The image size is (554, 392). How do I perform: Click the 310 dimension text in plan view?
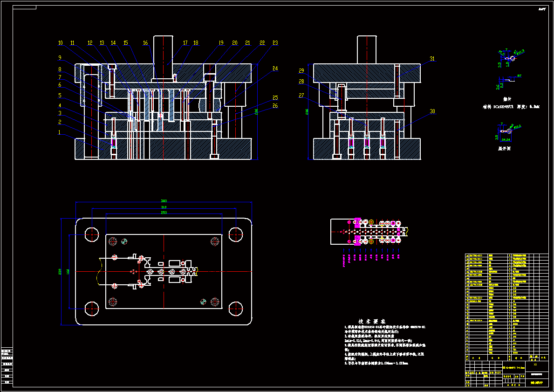click(x=164, y=207)
